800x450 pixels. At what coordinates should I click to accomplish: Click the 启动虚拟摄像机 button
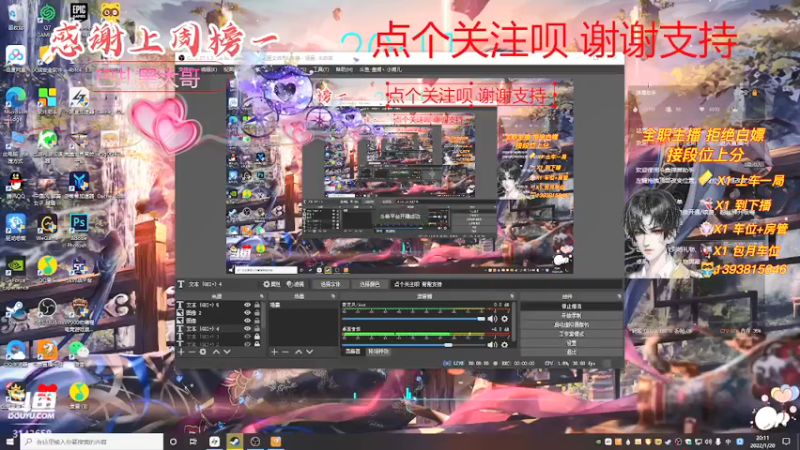click(571, 324)
